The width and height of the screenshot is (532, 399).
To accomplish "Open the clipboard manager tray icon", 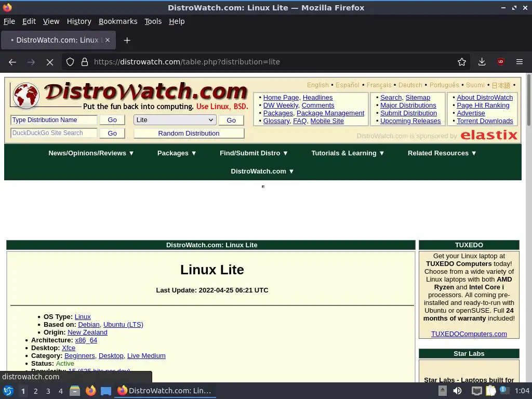I will point(490,391).
